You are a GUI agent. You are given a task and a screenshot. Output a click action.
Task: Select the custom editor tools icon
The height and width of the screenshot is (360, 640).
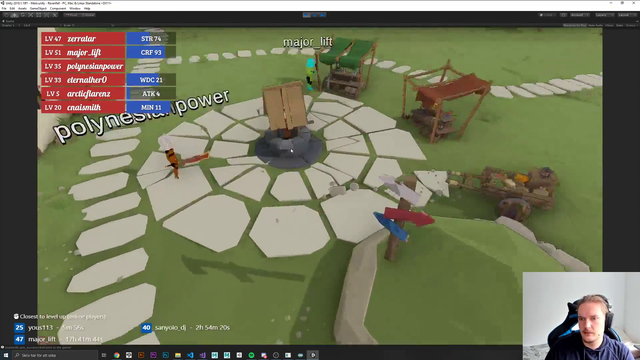click(x=54, y=15)
